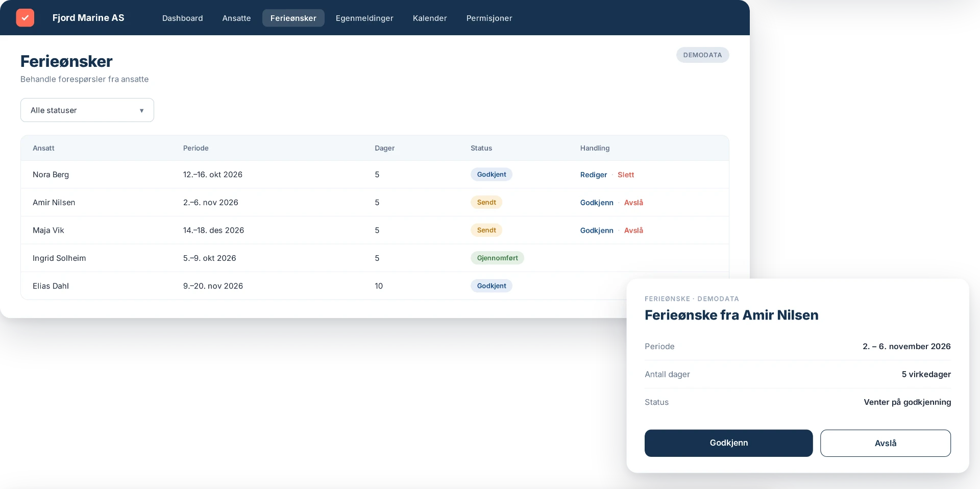Click the 2. – 6. november 2026 value
The width and height of the screenshot is (980, 489).
pyautogui.click(x=906, y=346)
